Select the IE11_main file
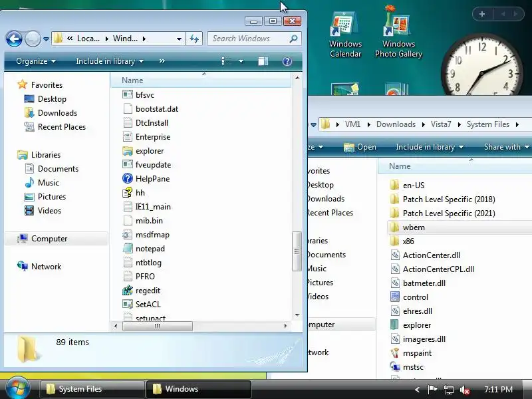Screen dimensions: 532x399 tap(153, 207)
